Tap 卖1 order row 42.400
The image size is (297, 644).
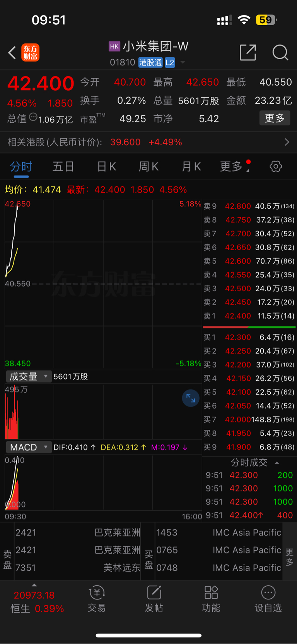pos(249,316)
